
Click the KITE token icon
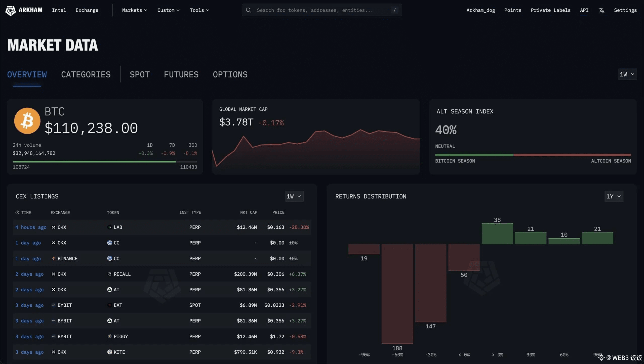109,352
